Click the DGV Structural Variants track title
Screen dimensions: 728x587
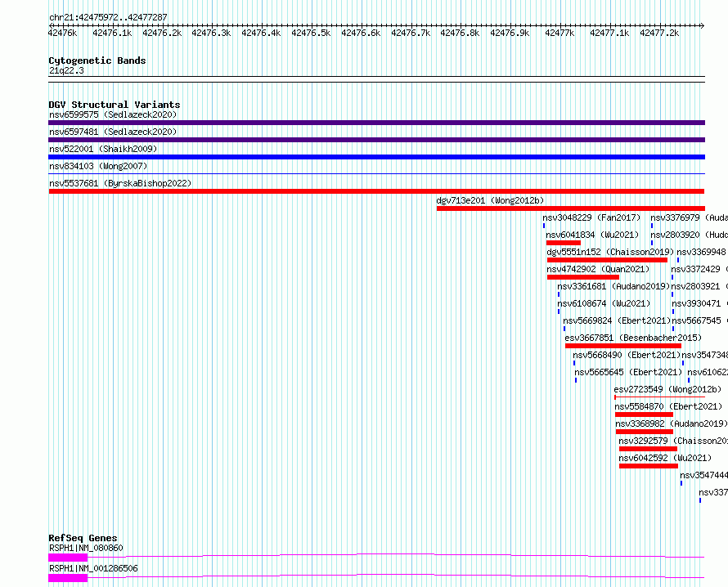point(115,105)
